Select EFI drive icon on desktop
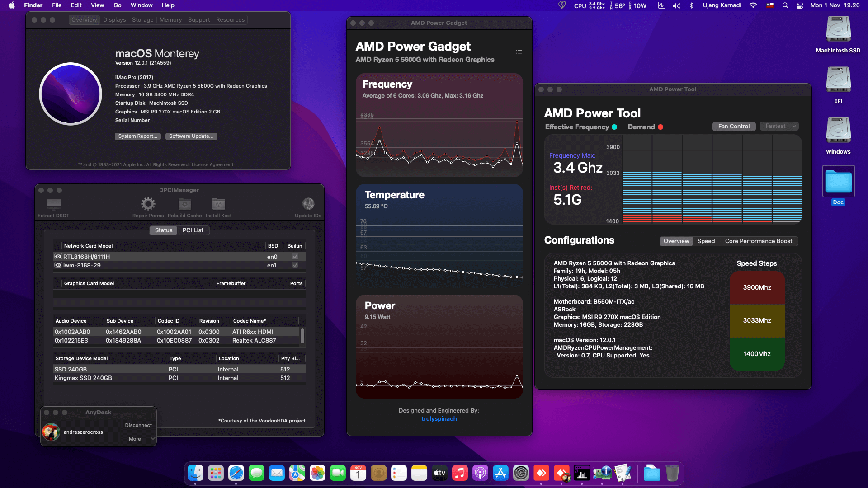 click(838, 80)
